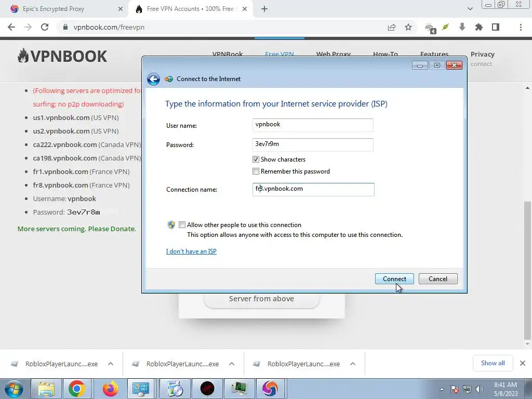Open Chrome tab search dropdown arrow

470,9
